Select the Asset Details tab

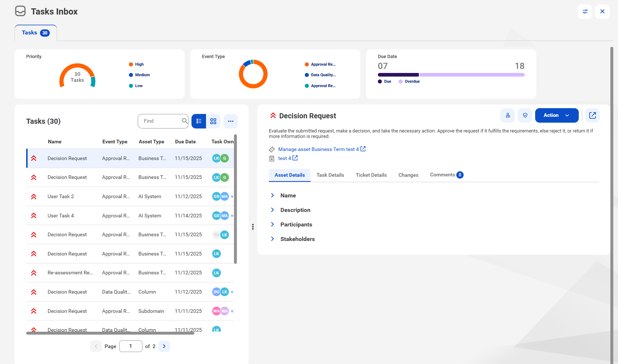[x=290, y=175]
